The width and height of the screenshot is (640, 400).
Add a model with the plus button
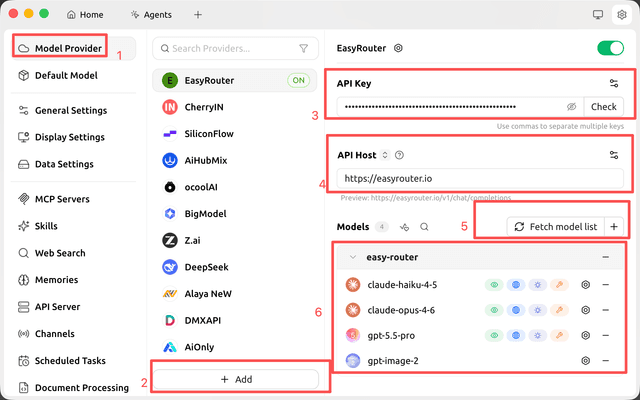(614, 227)
